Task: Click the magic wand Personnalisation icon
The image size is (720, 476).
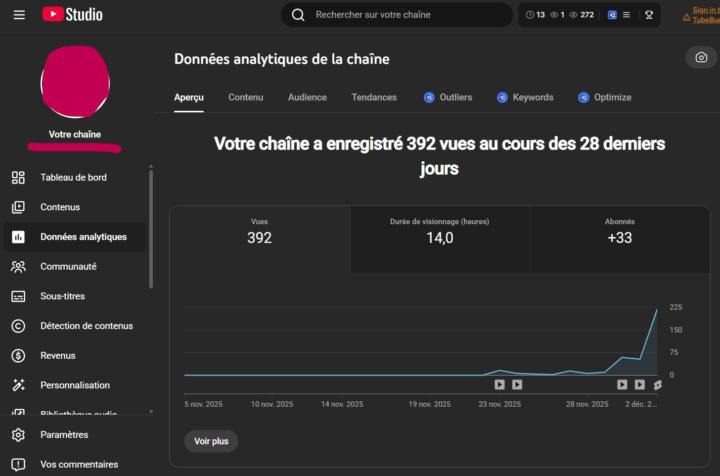Action: click(x=18, y=385)
